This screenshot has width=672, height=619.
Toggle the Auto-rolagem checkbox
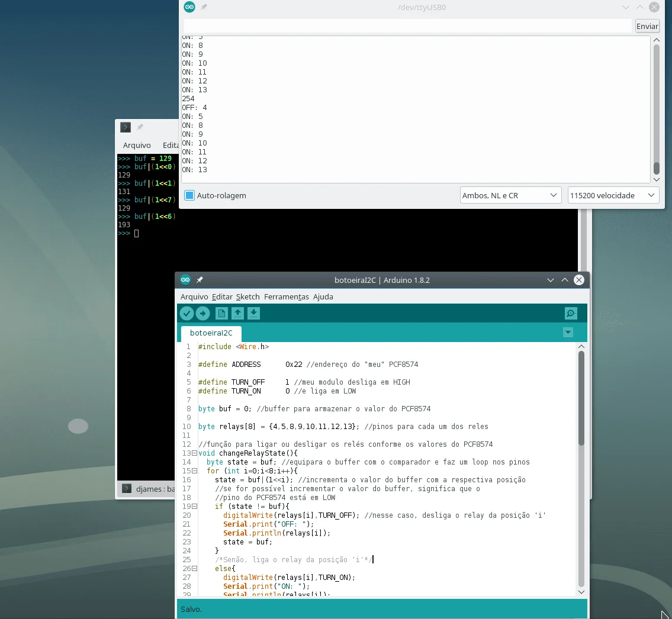coord(189,195)
